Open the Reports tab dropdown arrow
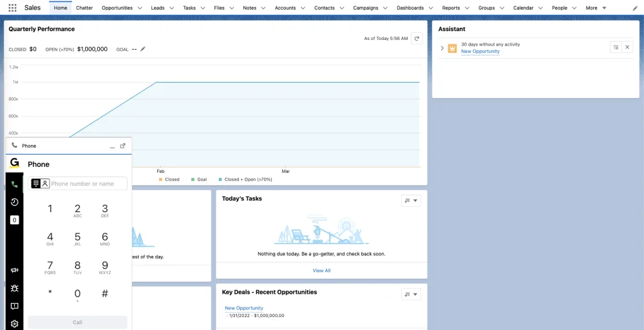 coord(466,8)
